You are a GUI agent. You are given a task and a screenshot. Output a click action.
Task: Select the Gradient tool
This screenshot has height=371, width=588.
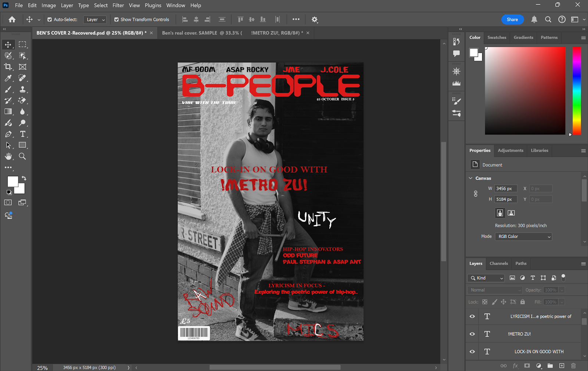pos(8,112)
